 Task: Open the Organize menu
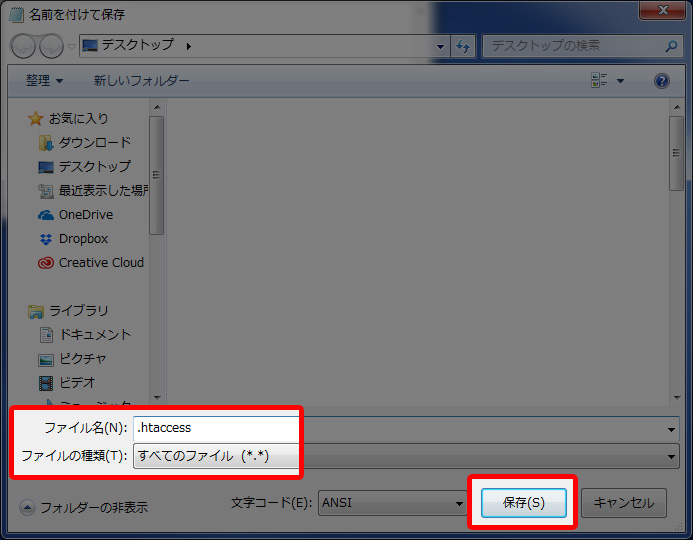[x=44, y=81]
